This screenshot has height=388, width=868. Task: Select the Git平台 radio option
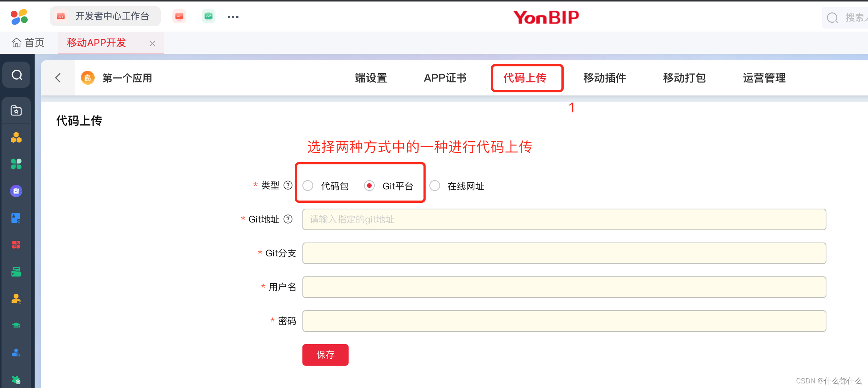369,186
